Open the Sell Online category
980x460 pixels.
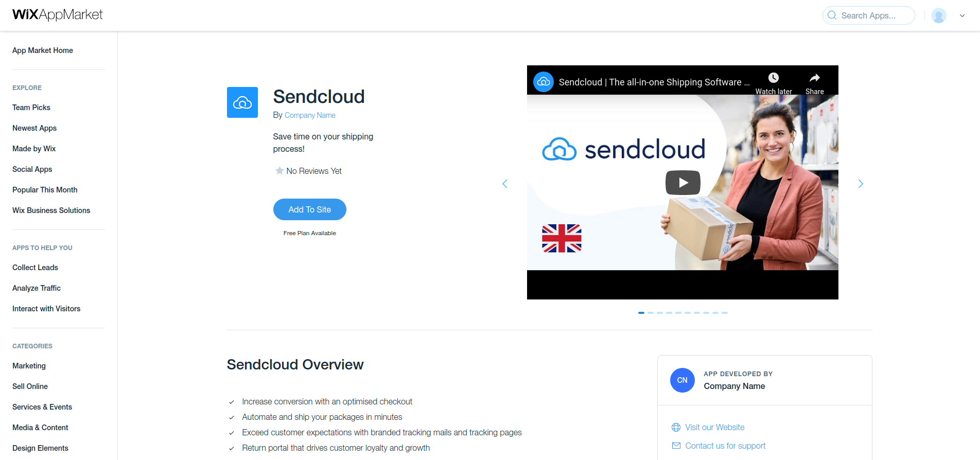coord(30,386)
